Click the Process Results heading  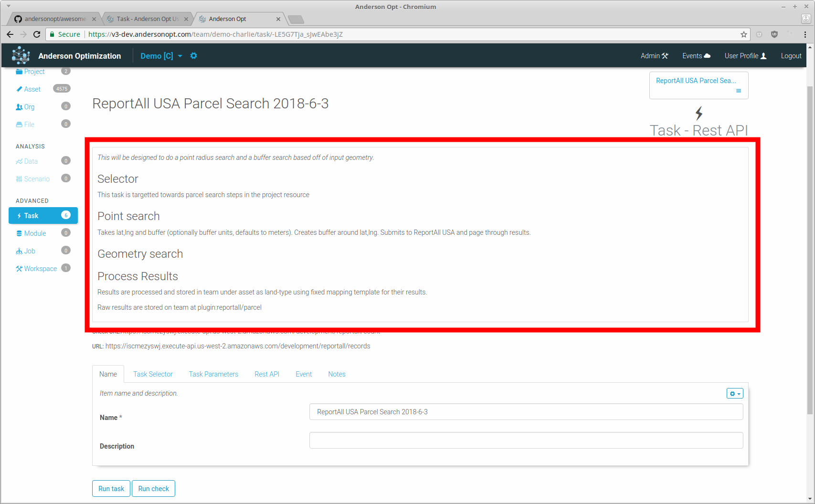point(138,276)
